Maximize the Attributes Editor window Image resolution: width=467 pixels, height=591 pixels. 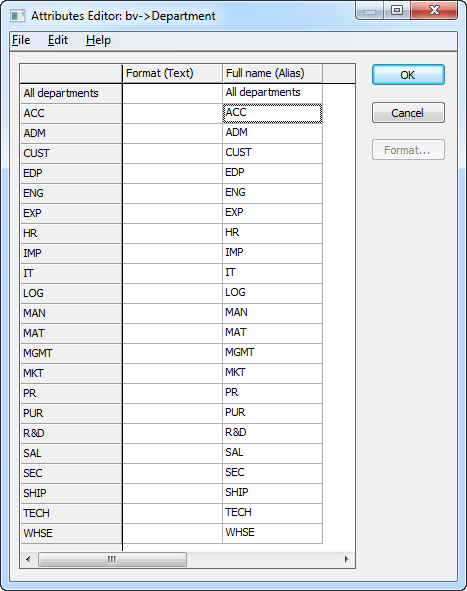[397, 10]
